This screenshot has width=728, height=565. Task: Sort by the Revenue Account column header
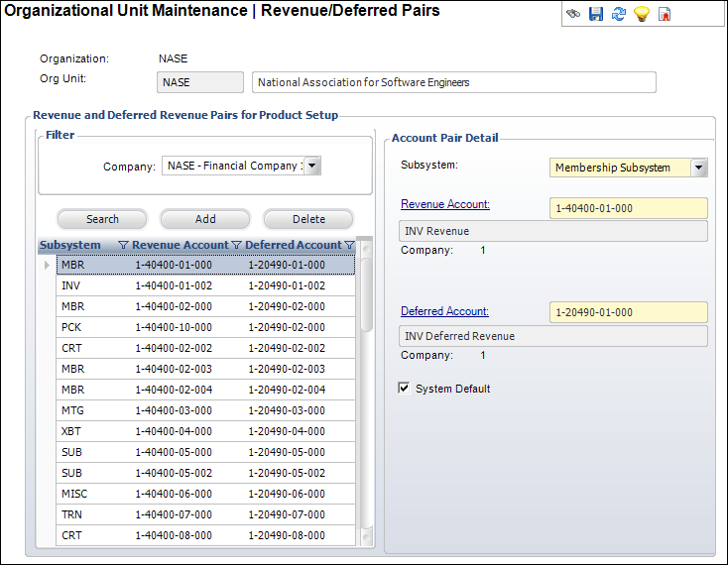click(181, 245)
